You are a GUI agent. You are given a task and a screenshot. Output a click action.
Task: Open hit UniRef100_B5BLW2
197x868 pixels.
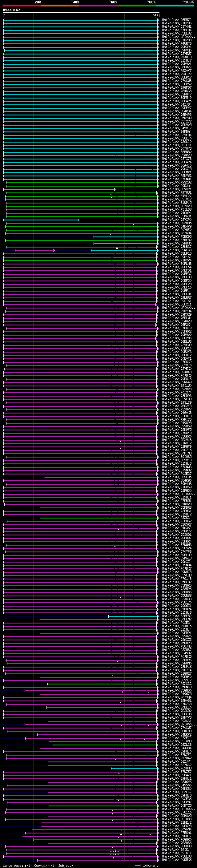coord(177,33)
